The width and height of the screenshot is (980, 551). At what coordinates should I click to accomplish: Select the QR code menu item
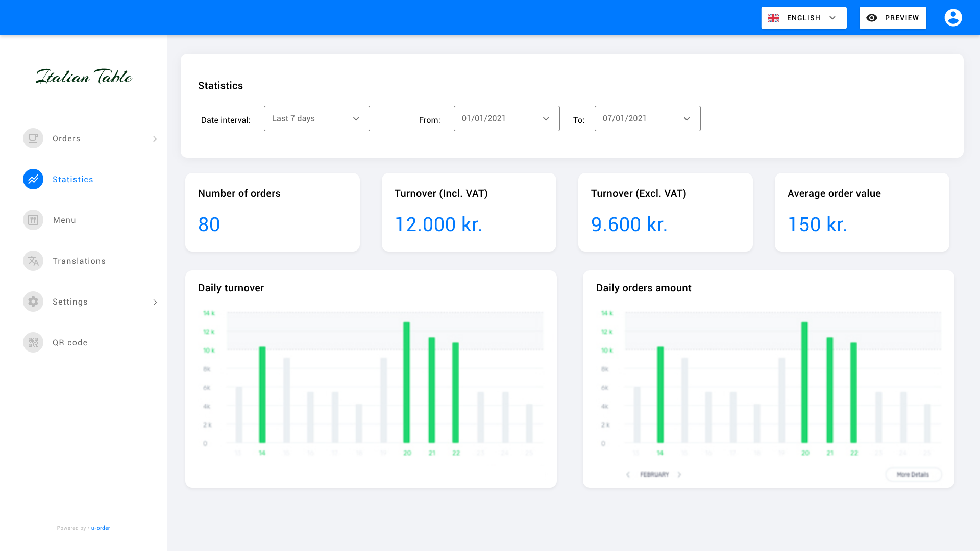[x=70, y=342]
